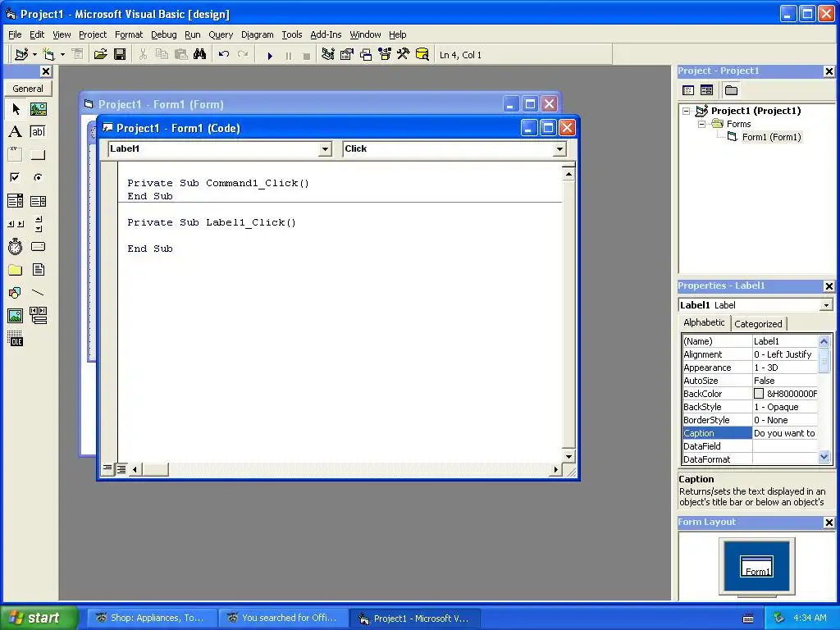Select the DirListBox folder tool

click(16, 269)
